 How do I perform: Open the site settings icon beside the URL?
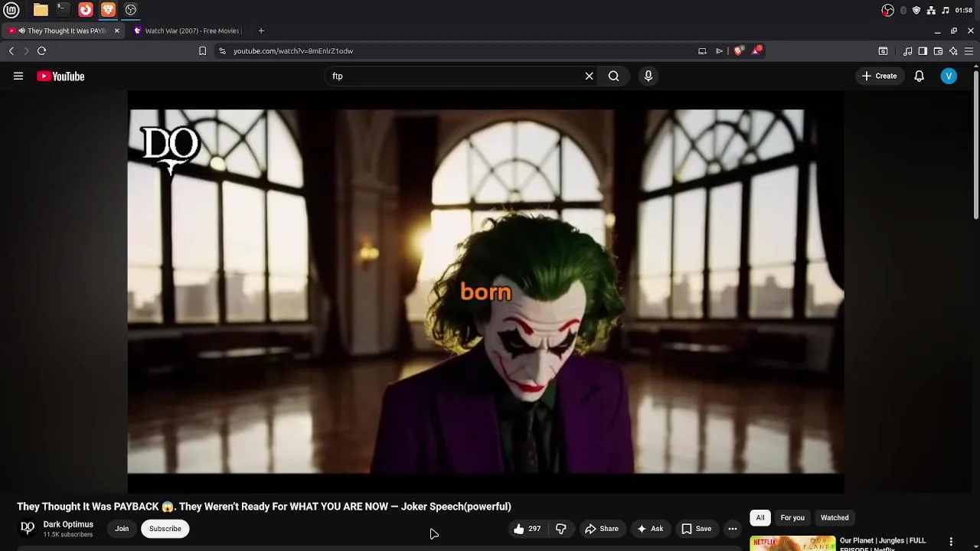(x=222, y=51)
